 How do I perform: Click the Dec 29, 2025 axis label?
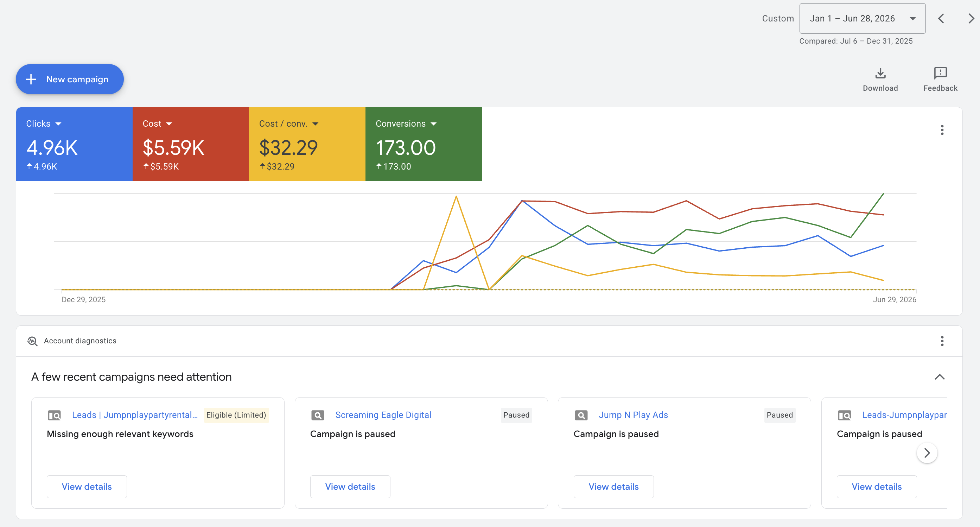click(x=84, y=300)
